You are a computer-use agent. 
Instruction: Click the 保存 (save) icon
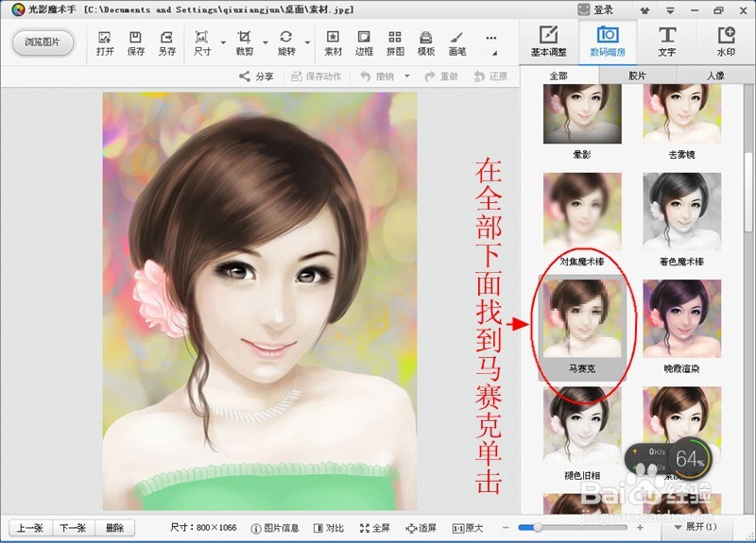point(135,43)
